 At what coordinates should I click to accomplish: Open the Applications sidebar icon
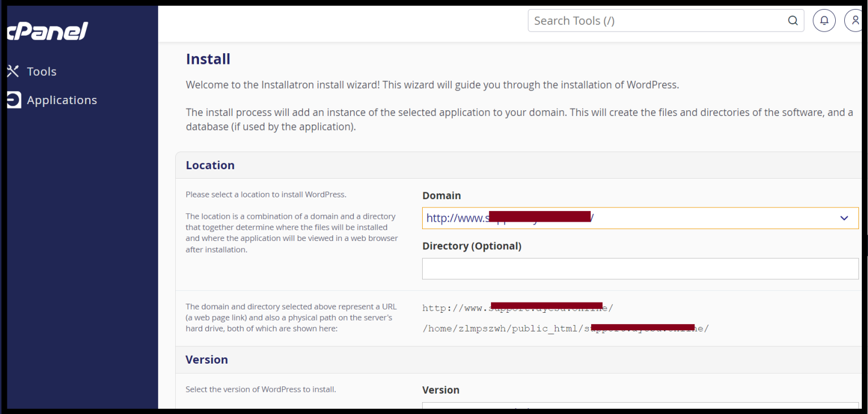tap(14, 100)
